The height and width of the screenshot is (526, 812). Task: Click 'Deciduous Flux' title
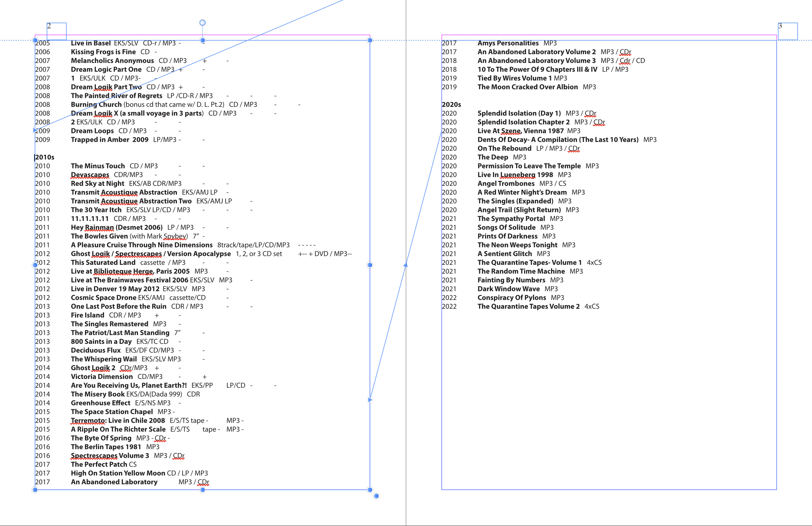[96, 350]
